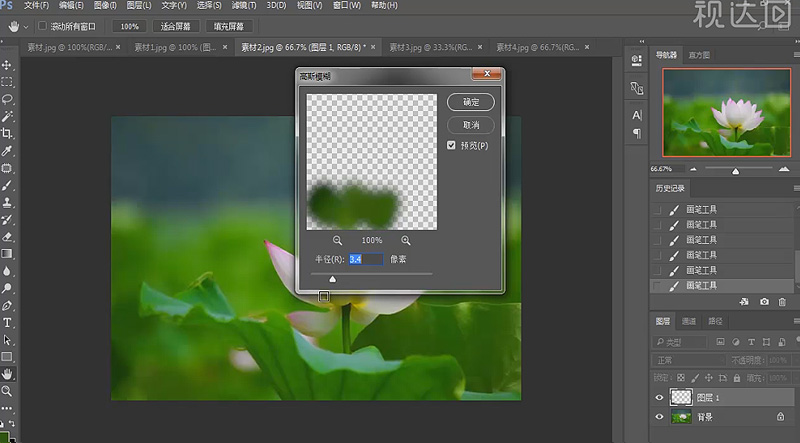Image resolution: width=800 pixels, height=443 pixels.
Task: Select the History Brush tool
Action: coord(7,219)
